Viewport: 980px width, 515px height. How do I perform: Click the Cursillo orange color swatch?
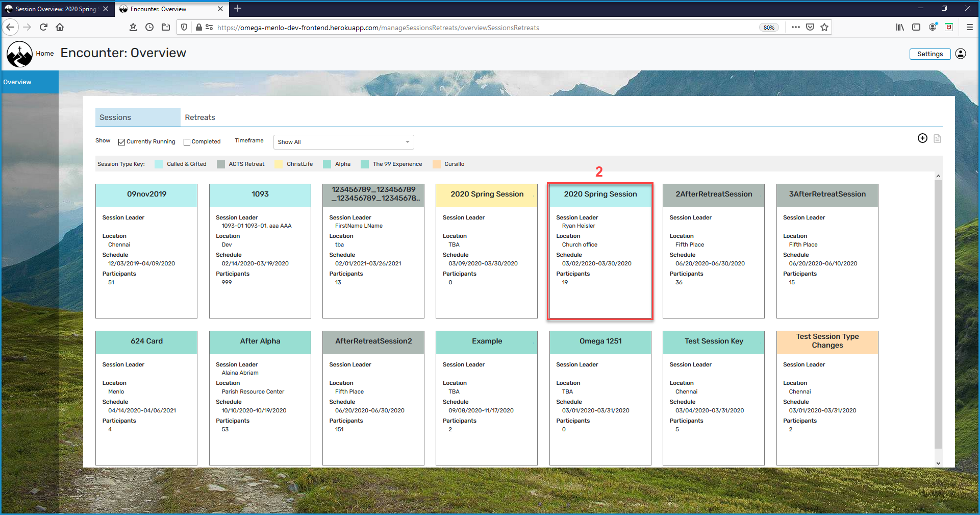pos(436,164)
